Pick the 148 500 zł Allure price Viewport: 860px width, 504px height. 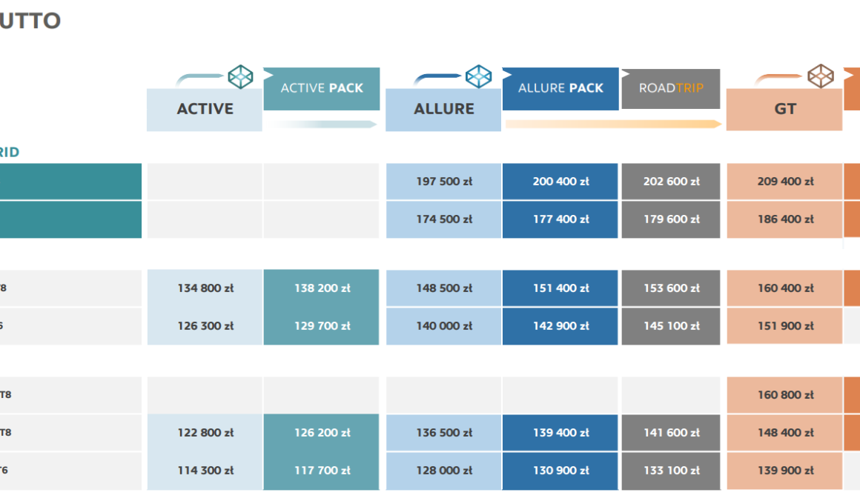pos(443,288)
